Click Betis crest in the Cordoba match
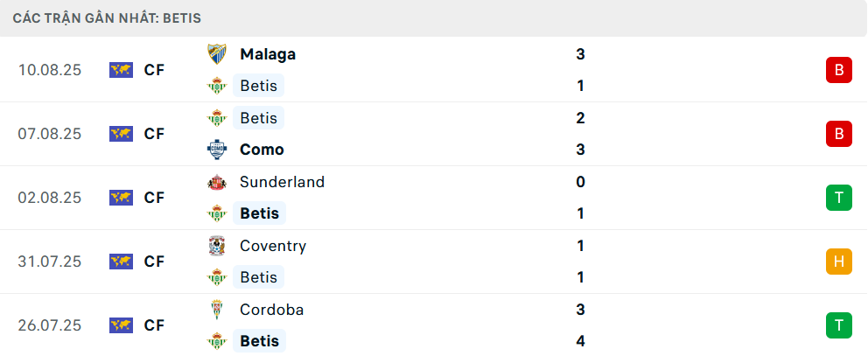 coord(216,341)
